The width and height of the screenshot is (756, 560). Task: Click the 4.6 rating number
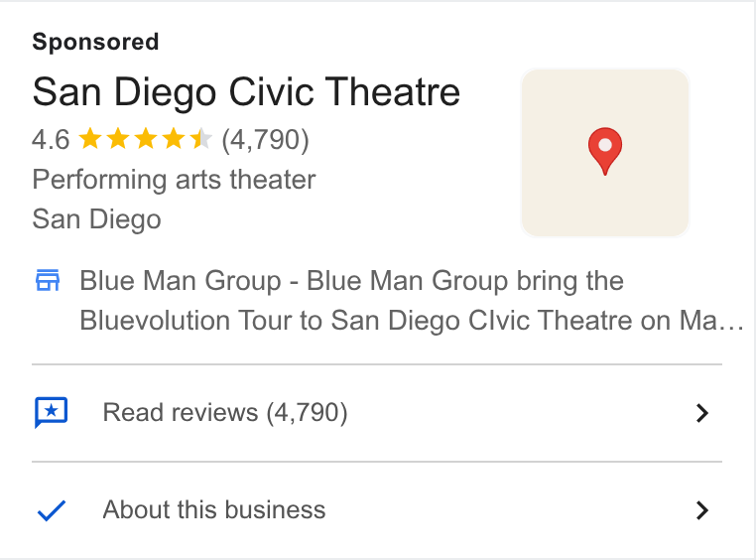point(51,139)
